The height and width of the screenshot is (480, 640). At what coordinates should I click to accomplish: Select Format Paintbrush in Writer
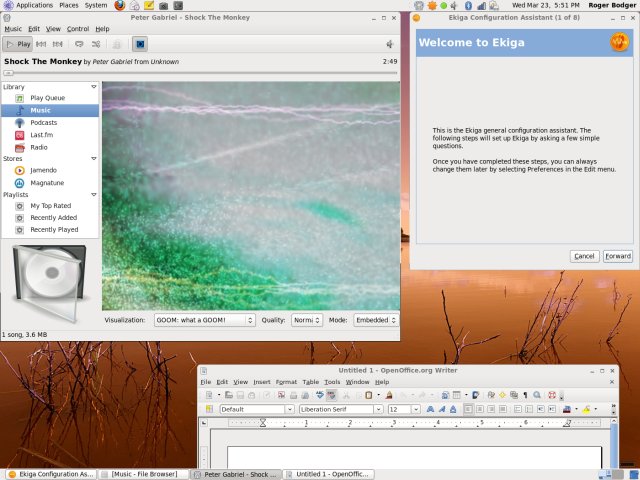point(389,395)
